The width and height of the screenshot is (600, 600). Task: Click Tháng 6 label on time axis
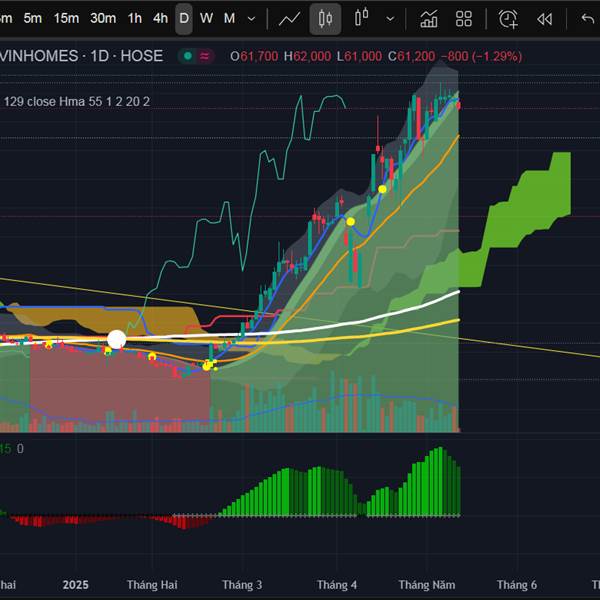517,585
